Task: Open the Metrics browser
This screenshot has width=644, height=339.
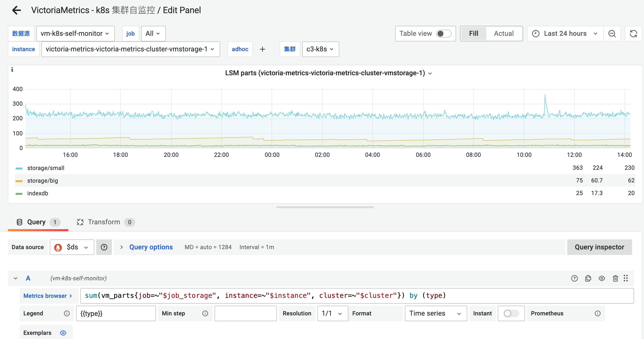Action: (x=48, y=296)
